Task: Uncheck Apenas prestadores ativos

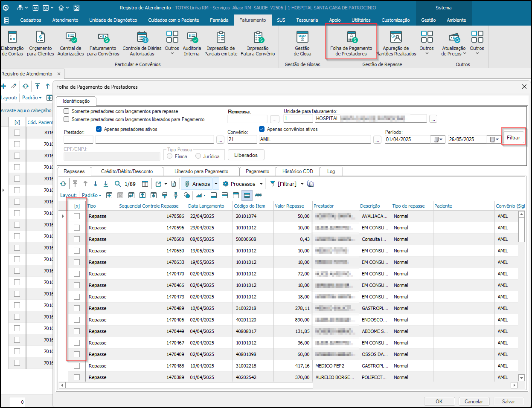Action: [99, 129]
